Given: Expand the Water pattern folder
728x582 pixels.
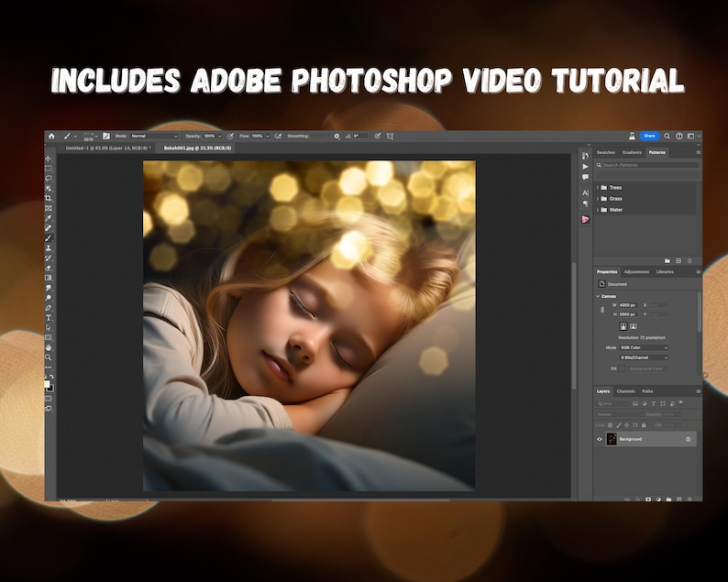Looking at the screenshot, I should 598,210.
